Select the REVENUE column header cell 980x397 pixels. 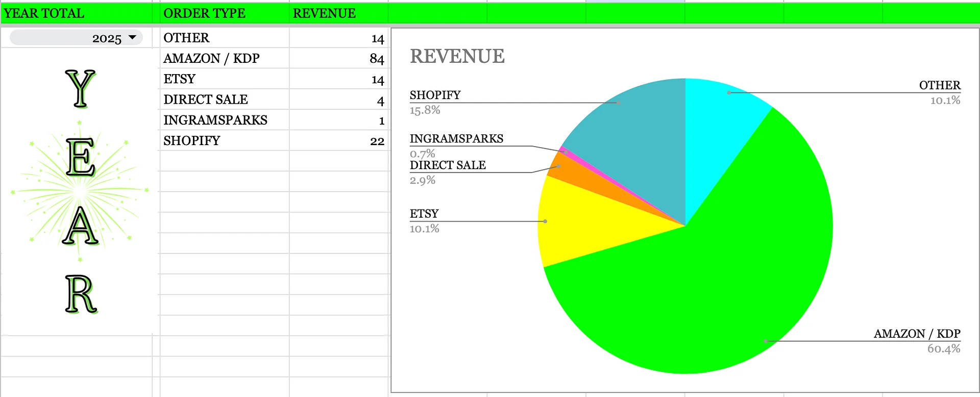click(339, 13)
